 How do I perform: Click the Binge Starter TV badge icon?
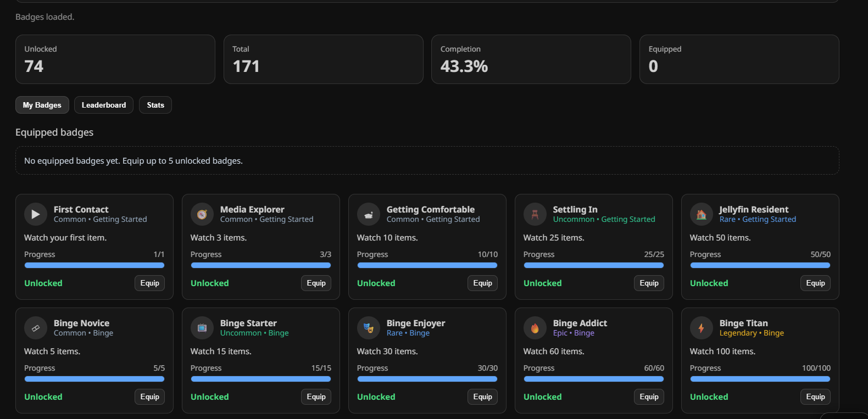point(202,328)
